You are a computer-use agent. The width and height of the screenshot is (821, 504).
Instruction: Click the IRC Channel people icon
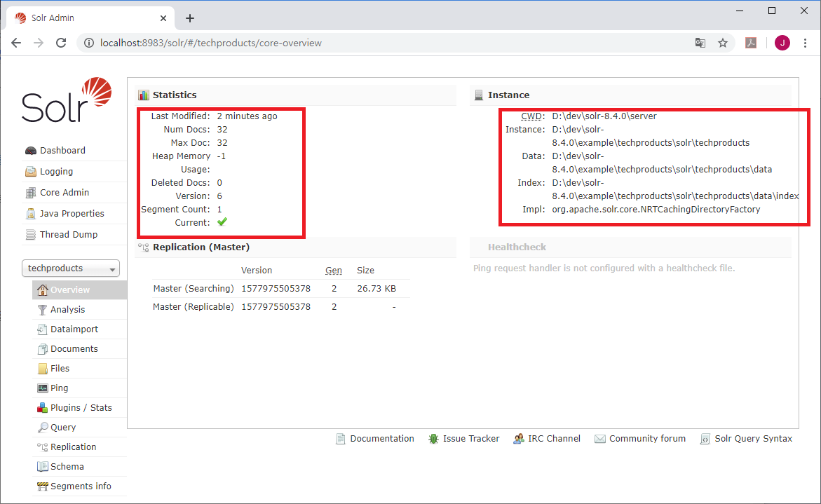(518, 439)
